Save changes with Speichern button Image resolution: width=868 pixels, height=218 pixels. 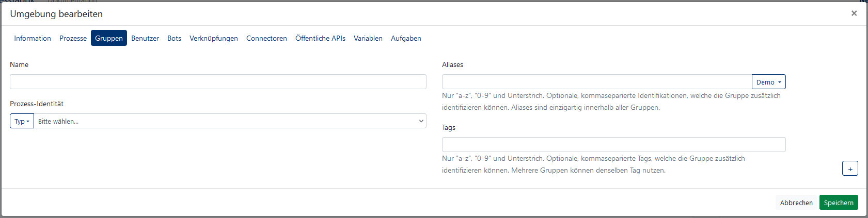pyautogui.click(x=839, y=203)
